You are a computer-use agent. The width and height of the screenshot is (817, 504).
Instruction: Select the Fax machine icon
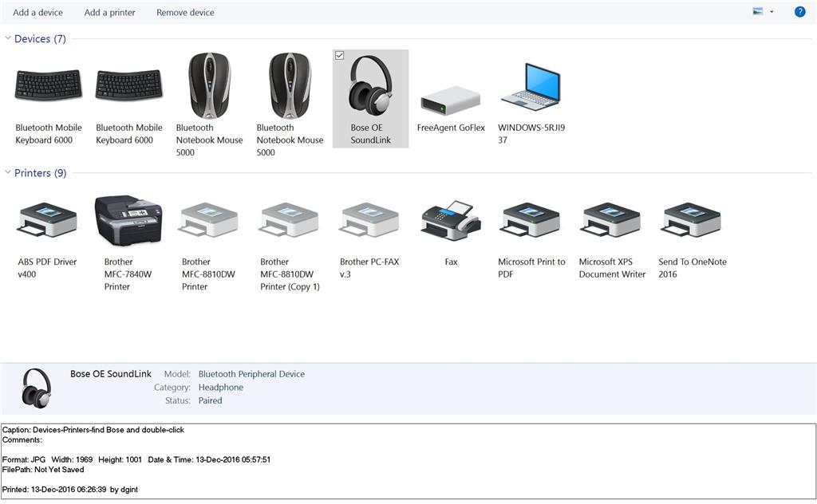(451, 220)
